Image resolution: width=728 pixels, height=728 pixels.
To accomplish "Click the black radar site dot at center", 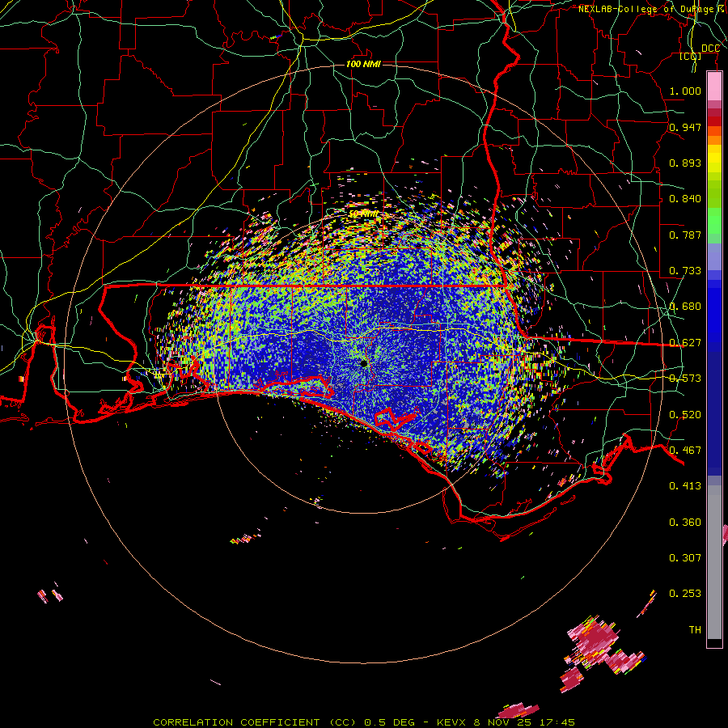I will click(365, 363).
